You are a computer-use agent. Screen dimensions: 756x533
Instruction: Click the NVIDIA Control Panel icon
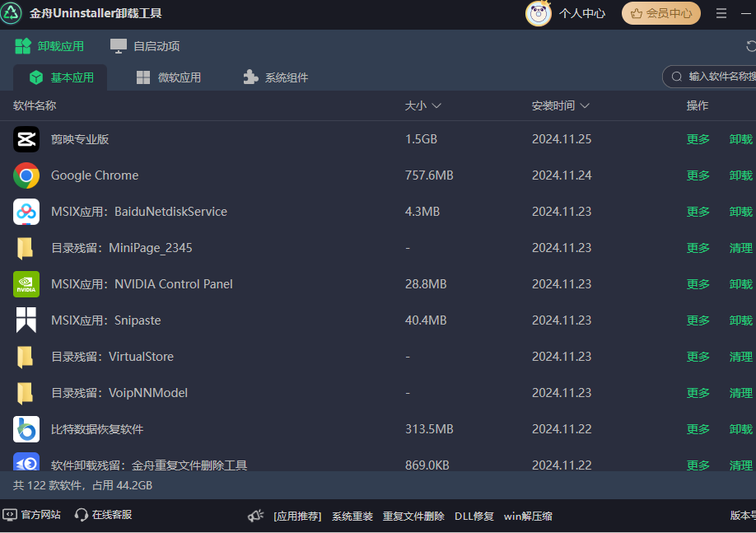coord(26,284)
